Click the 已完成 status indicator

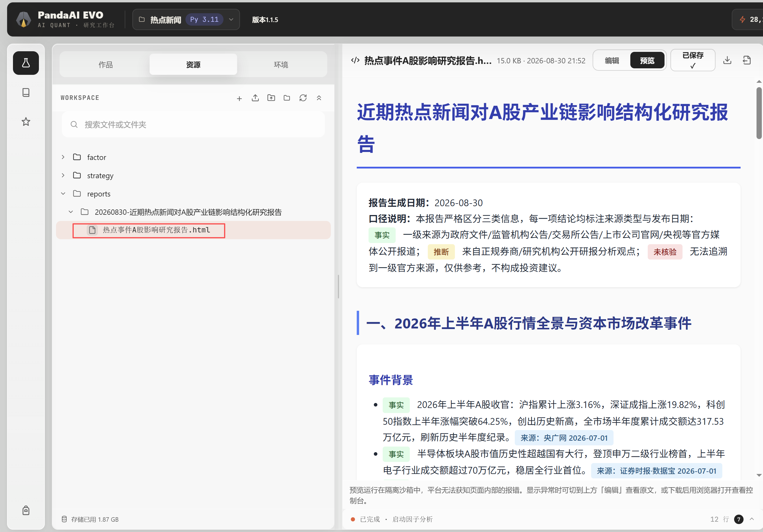click(365, 519)
